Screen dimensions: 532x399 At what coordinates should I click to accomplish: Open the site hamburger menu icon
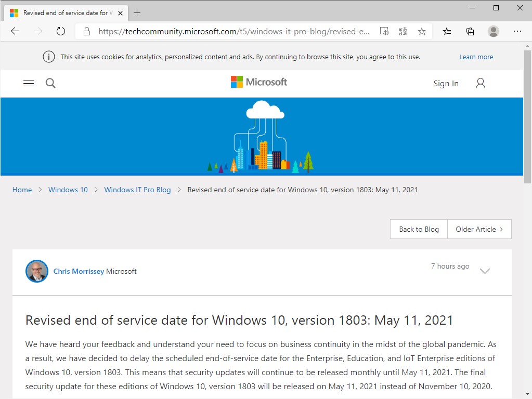pyautogui.click(x=28, y=83)
